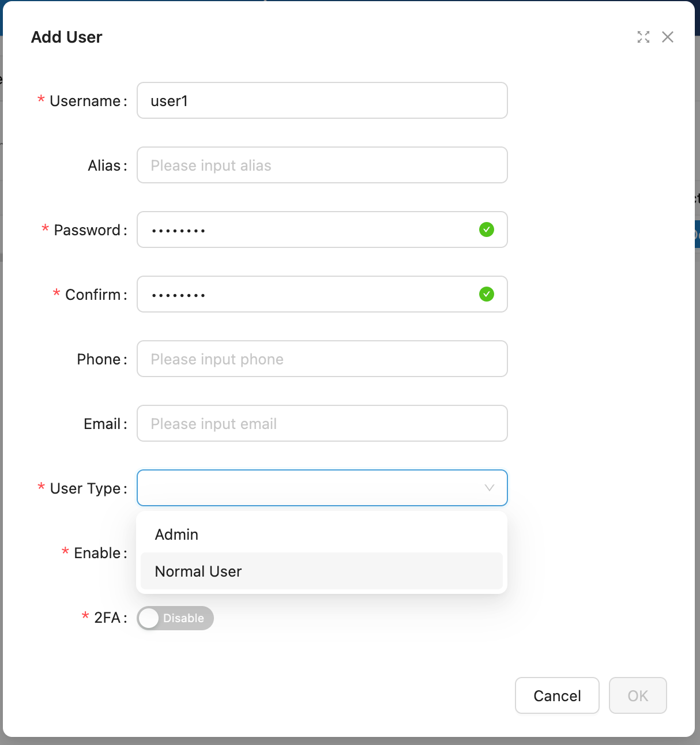This screenshot has width=700, height=745.
Task: Expand the Add User dialog to fullscreen
Action: 643,37
